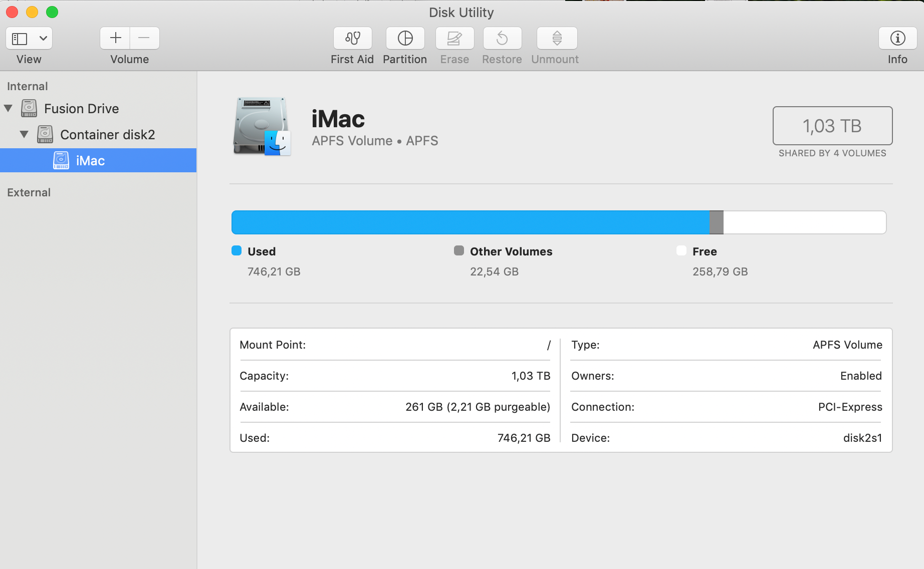Add a volume with the plus button

(115, 38)
